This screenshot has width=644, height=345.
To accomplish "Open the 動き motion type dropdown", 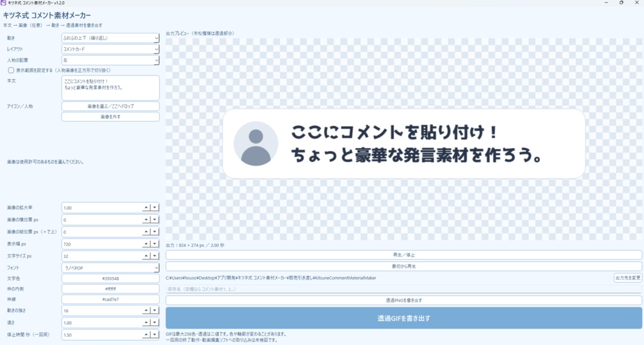I will 110,38.
